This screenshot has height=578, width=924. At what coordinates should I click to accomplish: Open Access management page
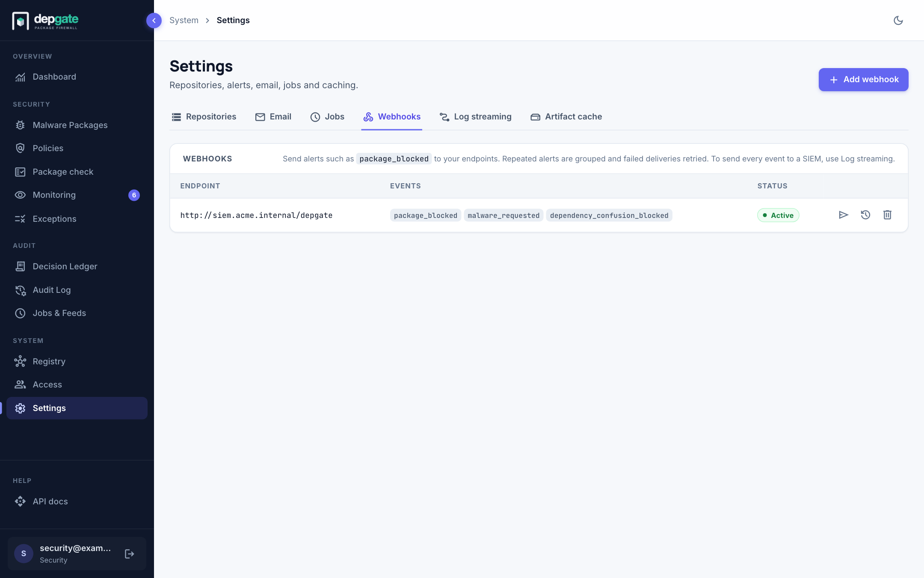coord(77,384)
